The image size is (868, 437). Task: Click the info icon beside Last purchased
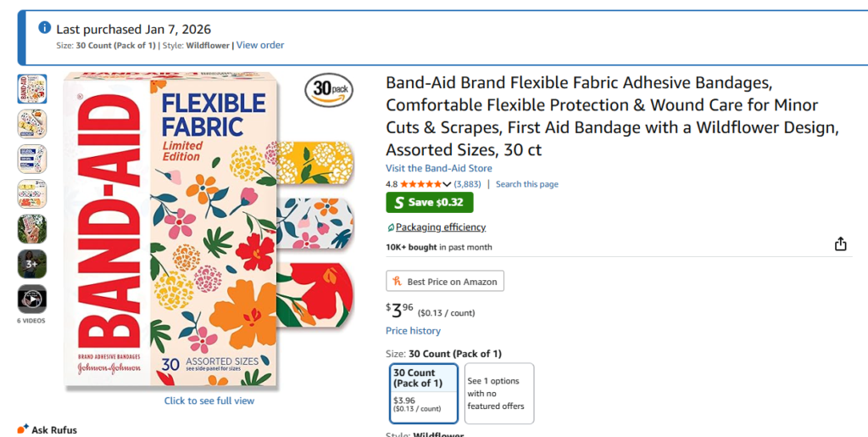(45, 28)
